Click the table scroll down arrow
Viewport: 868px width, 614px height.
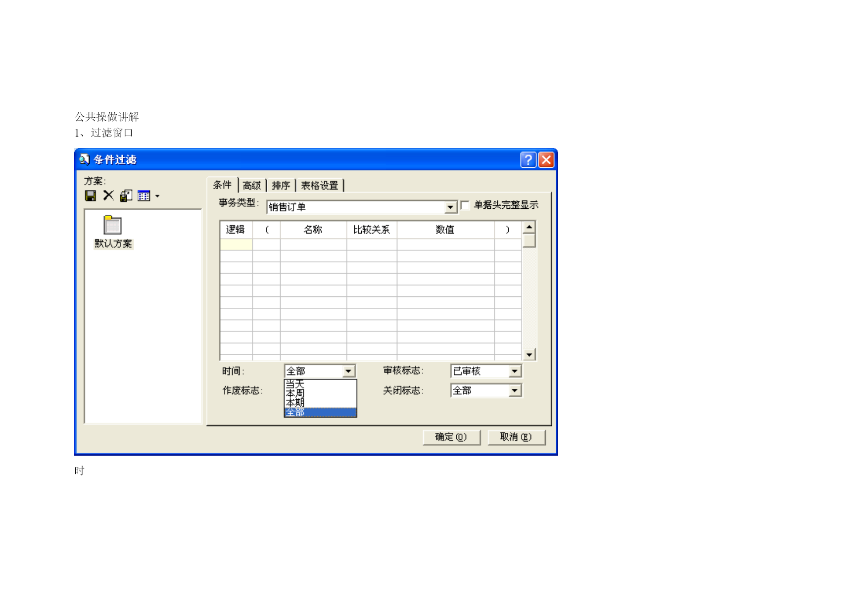pos(529,354)
